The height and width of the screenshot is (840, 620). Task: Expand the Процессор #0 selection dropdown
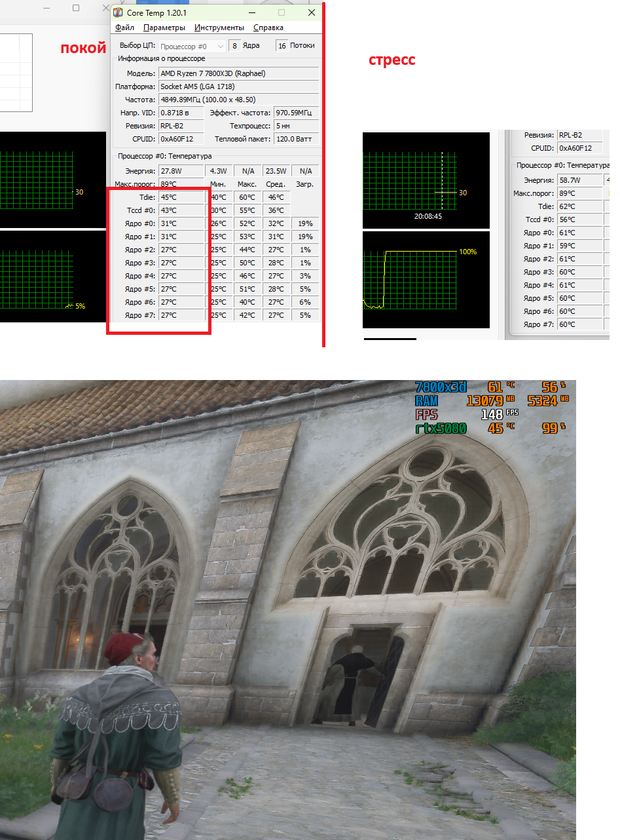pyautogui.click(x=192, y=46)
